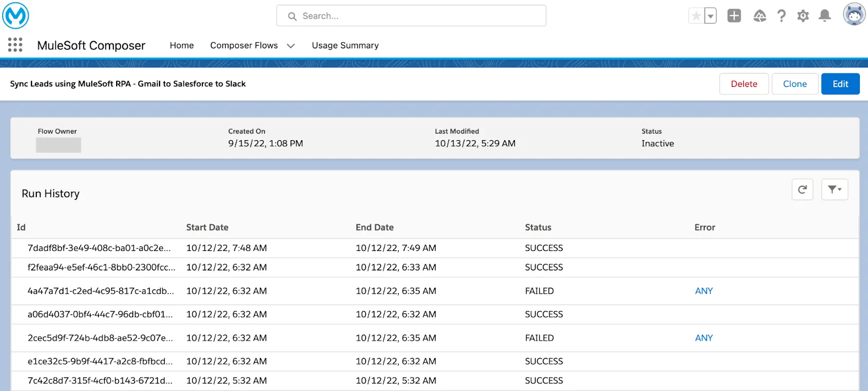
Task: Open the Usage Summary tab
Action: pyautogui.click(x=345, y=46)
